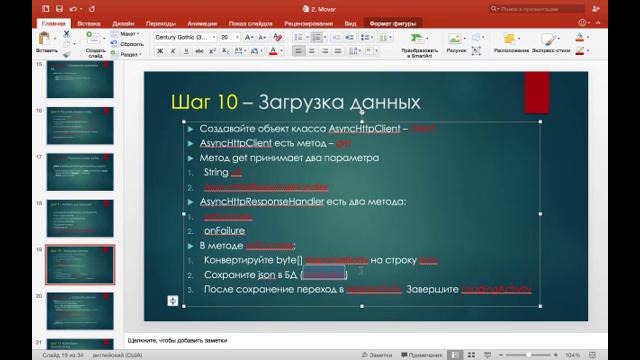Toggle normal view button in status bar
This screenshot has width=640, height=360.
(x=454, y=355)
